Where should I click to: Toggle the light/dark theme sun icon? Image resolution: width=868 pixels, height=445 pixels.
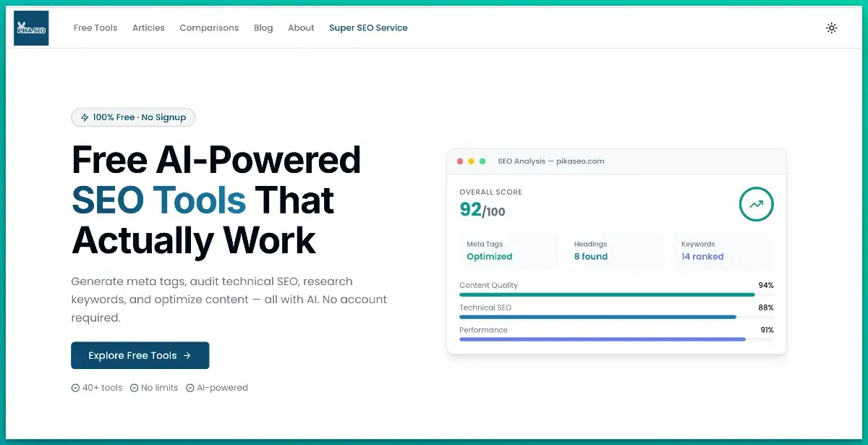click(832, 28)
